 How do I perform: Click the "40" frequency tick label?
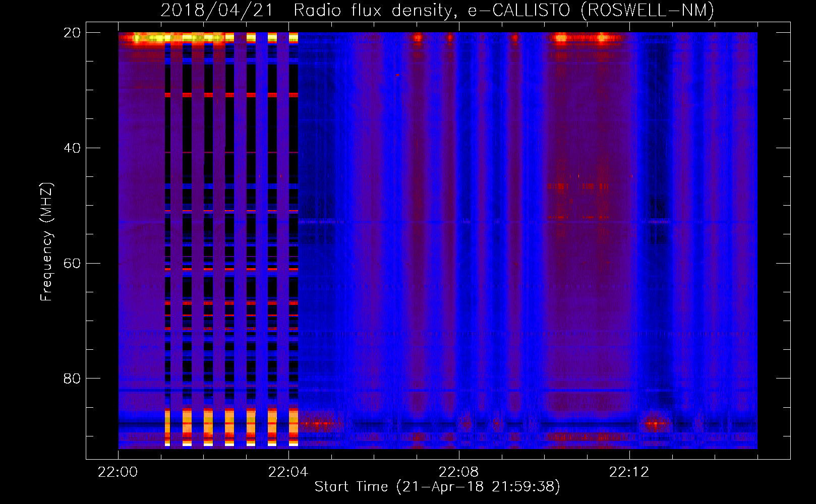72,148
